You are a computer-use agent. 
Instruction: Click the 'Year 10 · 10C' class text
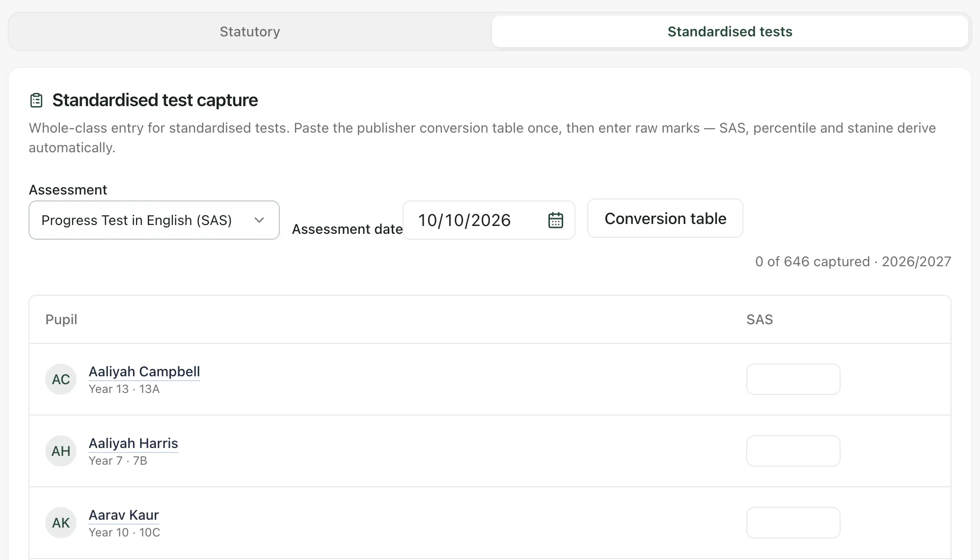pyautogui.click(x=125, y=532)
